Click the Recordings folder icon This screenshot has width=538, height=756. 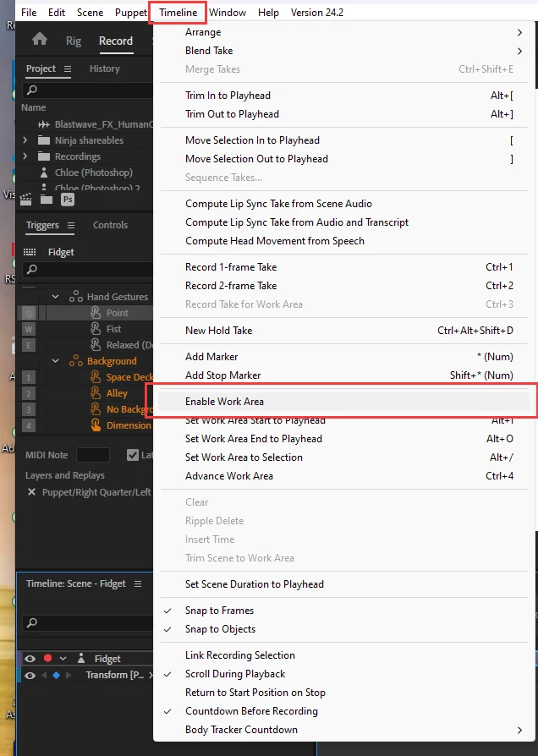pyautogui.click(x=44, y=156)
